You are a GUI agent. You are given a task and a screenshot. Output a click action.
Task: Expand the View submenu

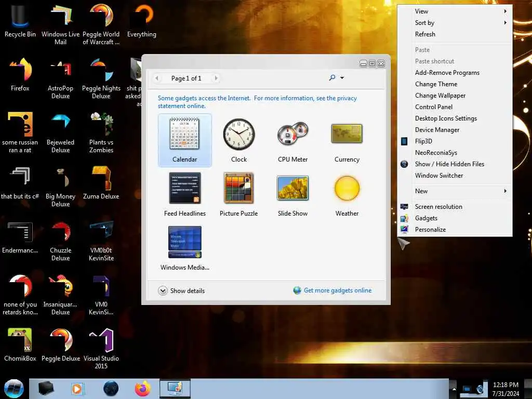click(x=455, y=11)
